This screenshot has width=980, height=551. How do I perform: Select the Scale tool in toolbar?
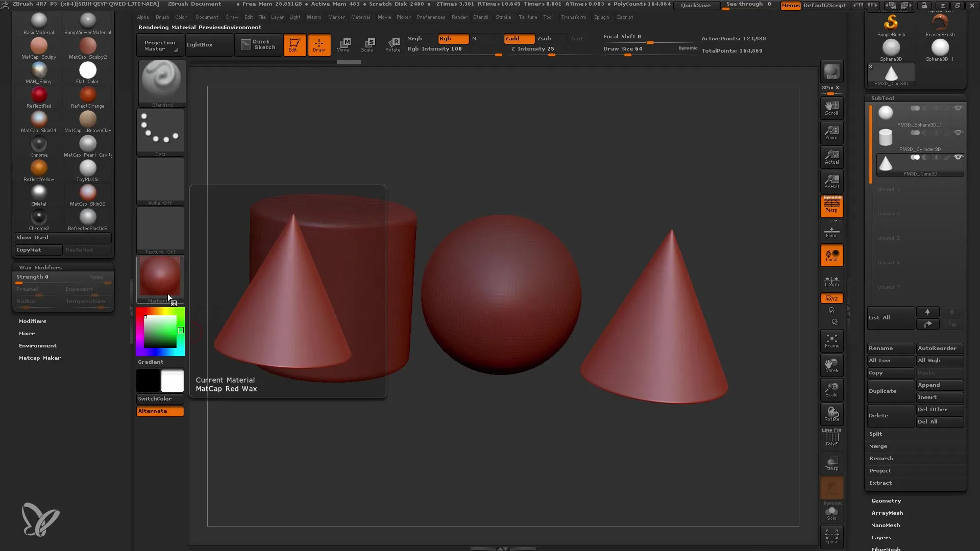(x=367, y=44)
